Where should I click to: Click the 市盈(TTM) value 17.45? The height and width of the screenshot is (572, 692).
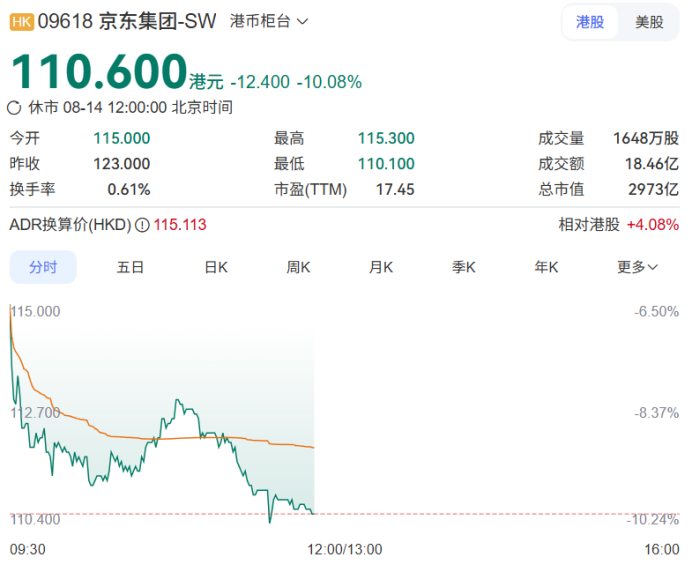[x=395, y=190]
